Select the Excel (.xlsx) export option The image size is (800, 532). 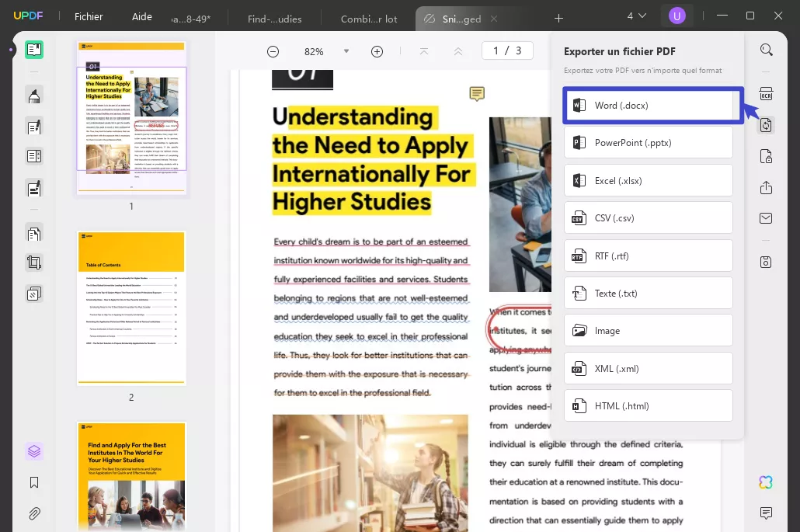(x=649, y=180)
